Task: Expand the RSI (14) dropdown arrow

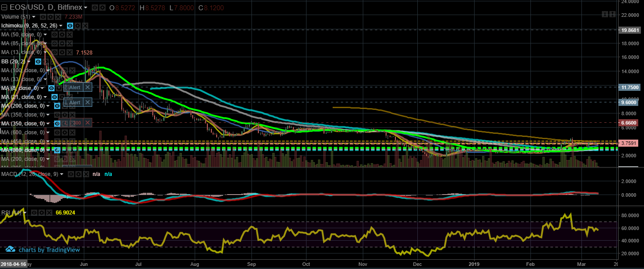Action: point(25,213)
